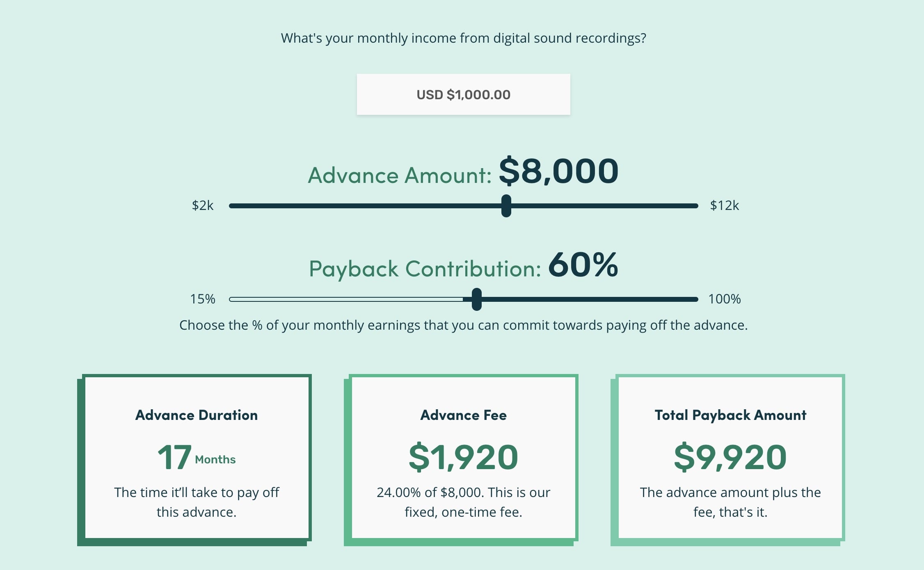Select the Advance Fee card heading
Screen dimensions: 924x570
click(463, 415)
